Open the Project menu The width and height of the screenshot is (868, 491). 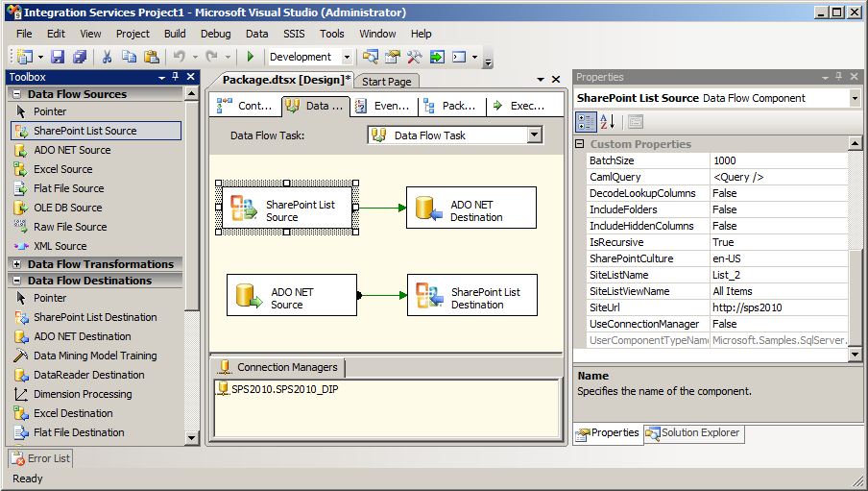133,34
